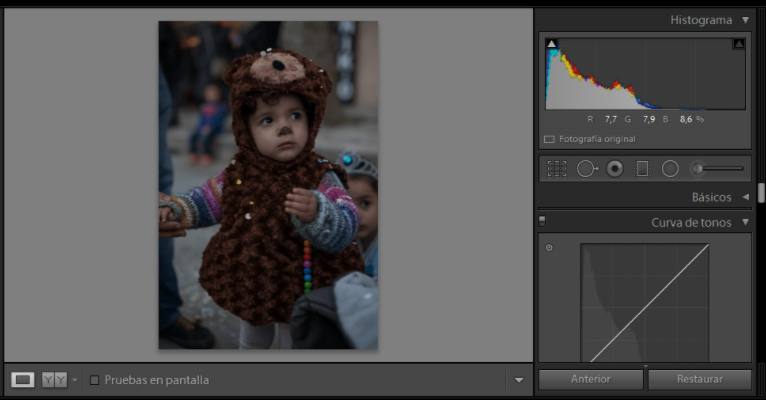Toggle Curva de tonos panel on/off switch
The height and width of the screenshot is (402, 766).
coord(542,222)
